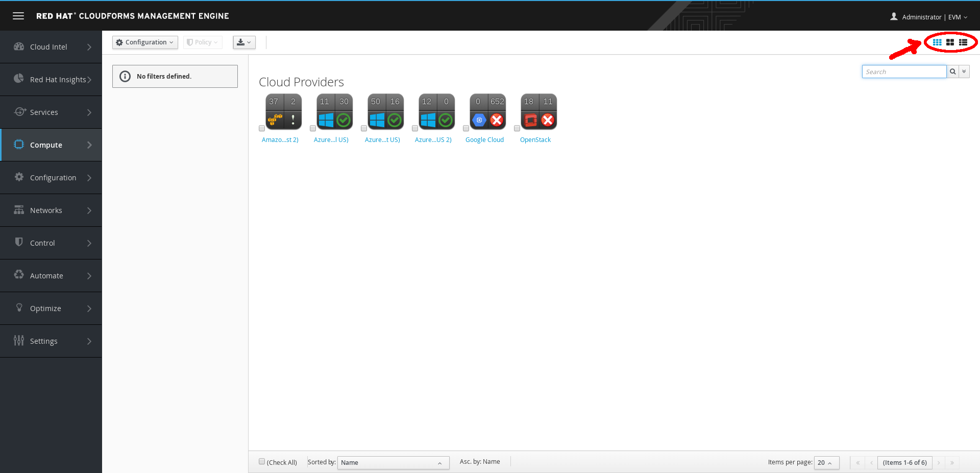Switch to grid view
This screenshot has height=473, width=980.
pos(937,42)
